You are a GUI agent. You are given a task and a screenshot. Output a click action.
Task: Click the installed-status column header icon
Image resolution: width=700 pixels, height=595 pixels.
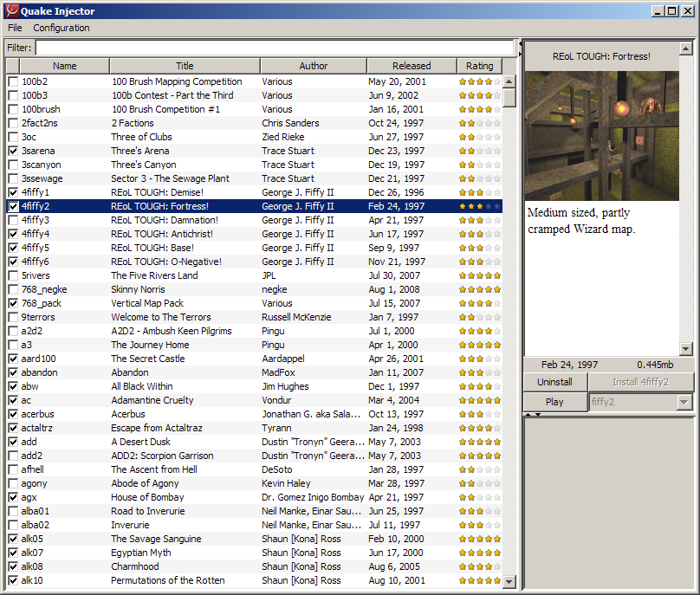point(12,66)
